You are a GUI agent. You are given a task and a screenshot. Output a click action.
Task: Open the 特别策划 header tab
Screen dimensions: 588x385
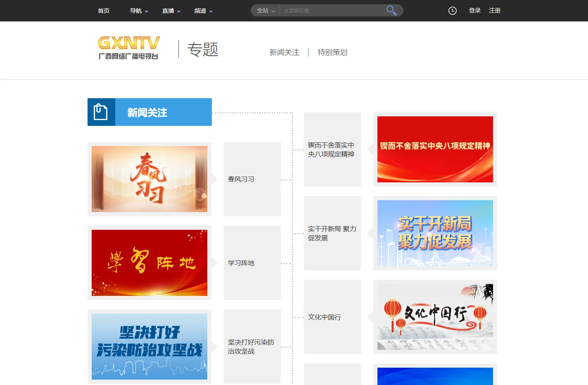click(332, 52)
